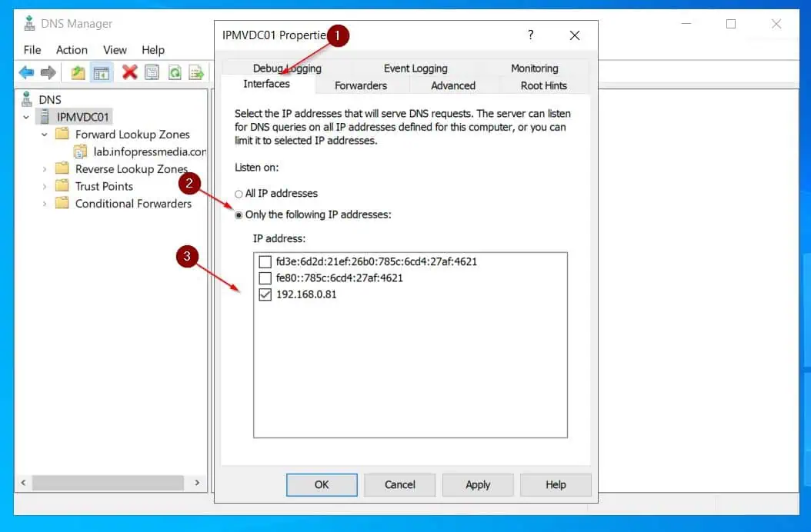Open the Help menu
Viewport: 811px width, 532px height.
tap(153, 50)
